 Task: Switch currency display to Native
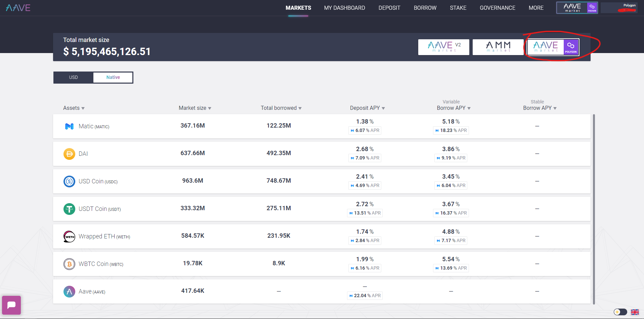113,77
